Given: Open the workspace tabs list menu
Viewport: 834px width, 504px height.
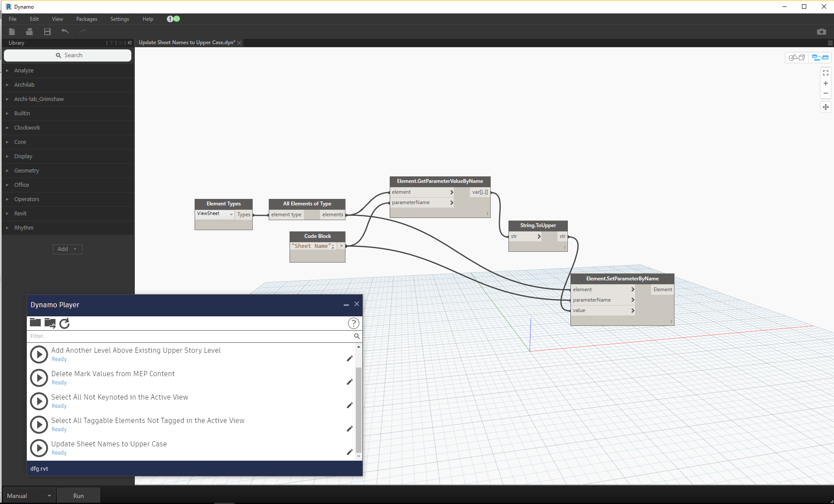Looking at the screenshot, I should point(830,43).
